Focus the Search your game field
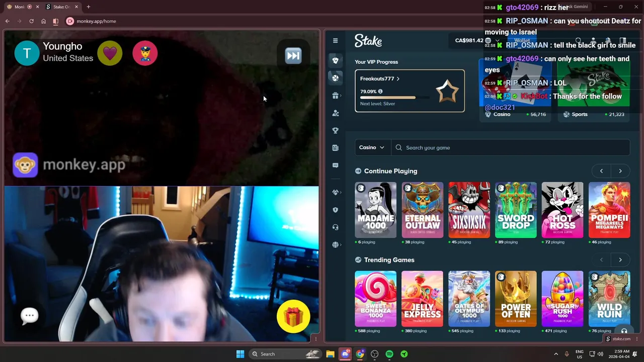Screen dimensions: 644x362 click(510, 147)
